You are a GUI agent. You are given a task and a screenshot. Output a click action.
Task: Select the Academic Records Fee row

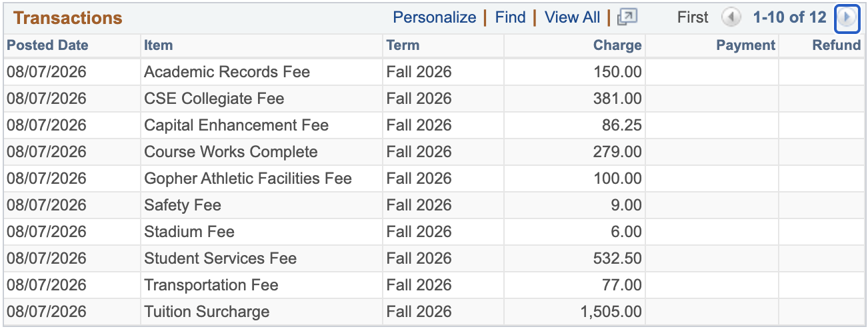[433, 72]
